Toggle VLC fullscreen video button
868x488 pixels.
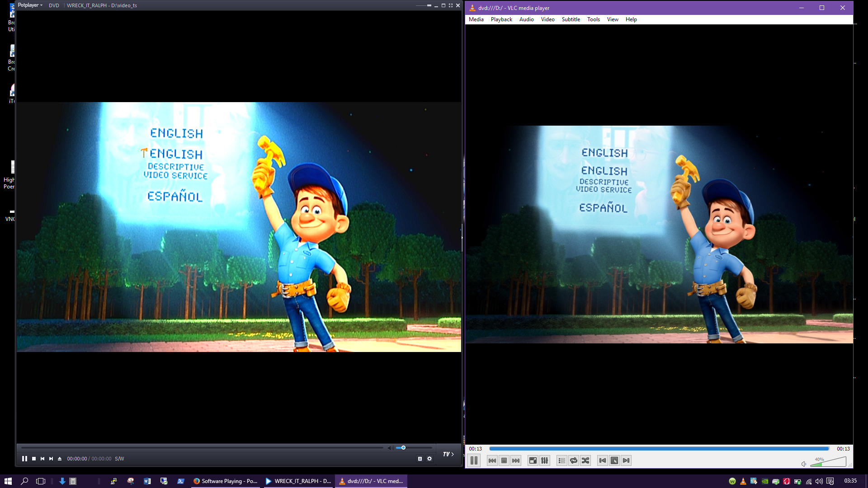pyautogui.click(x=533, y=460)
